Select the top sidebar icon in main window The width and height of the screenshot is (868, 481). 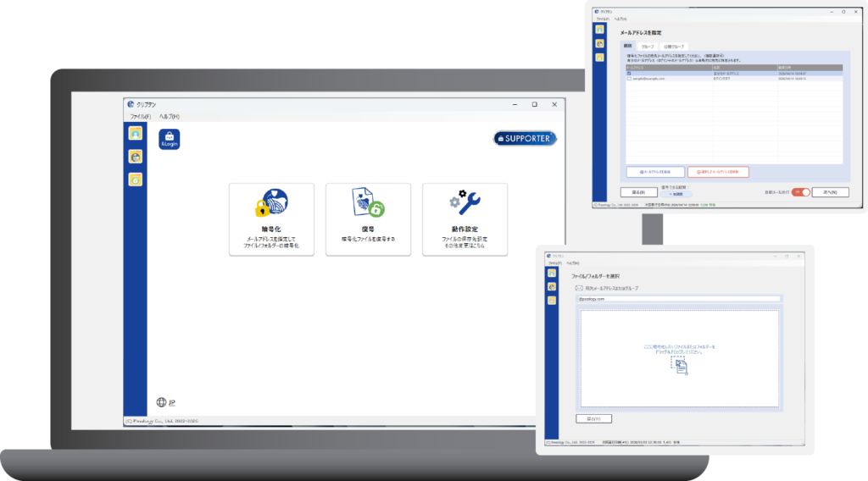tap(135, 134)
